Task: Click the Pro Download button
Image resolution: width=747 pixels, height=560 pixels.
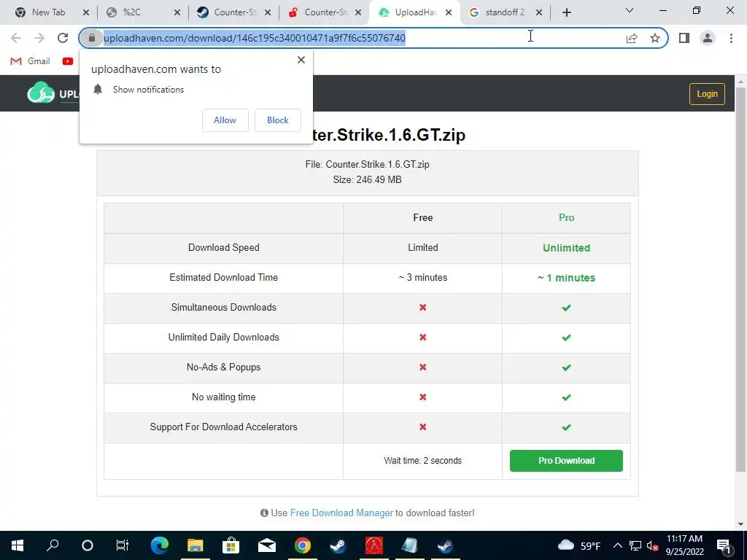Action: pos(566,461)
